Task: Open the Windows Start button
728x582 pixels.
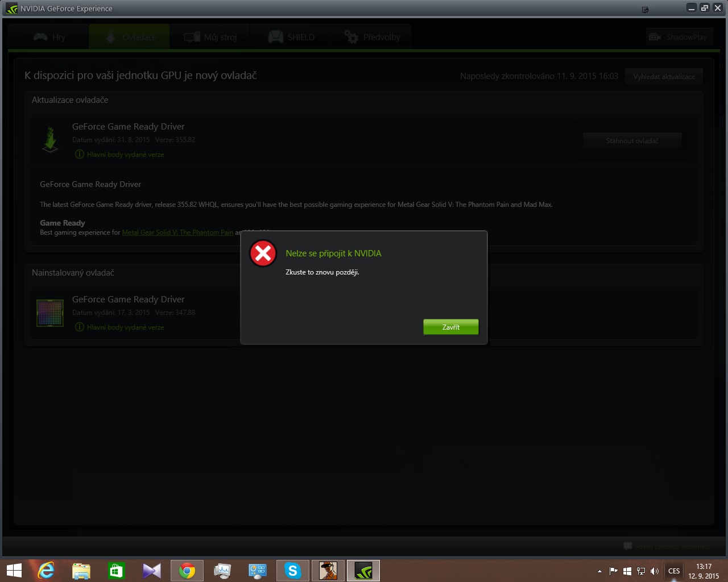Action: [14, 571]
